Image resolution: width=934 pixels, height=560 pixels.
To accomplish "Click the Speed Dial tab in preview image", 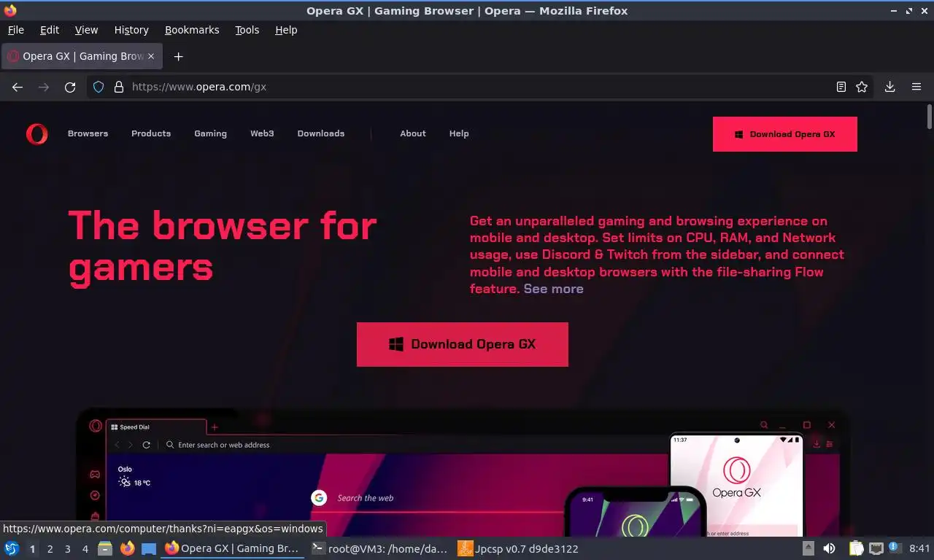I will click(157, 427).
